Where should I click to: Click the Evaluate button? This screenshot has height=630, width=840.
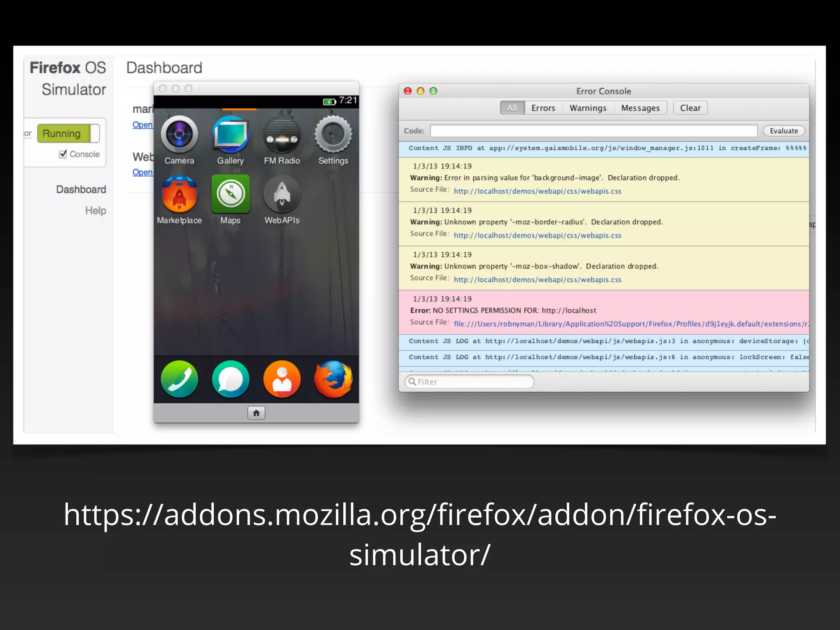click(x=784, y=131)
